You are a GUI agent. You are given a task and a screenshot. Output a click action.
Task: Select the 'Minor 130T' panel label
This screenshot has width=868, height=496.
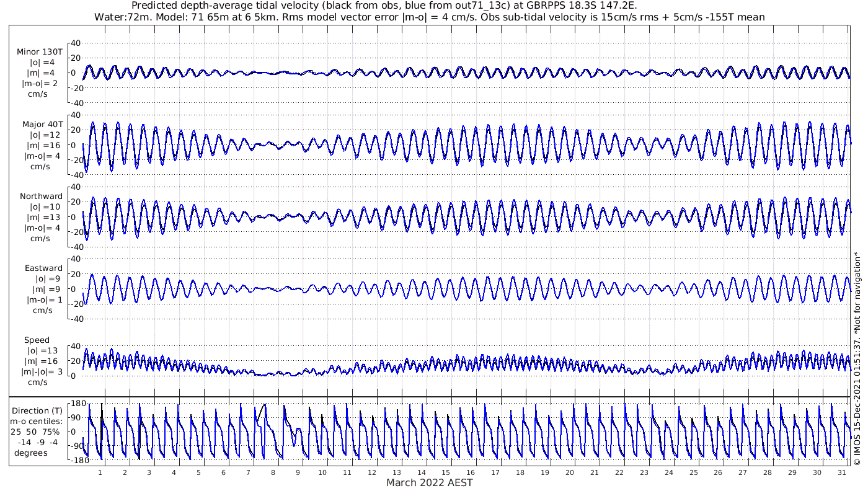40,52
